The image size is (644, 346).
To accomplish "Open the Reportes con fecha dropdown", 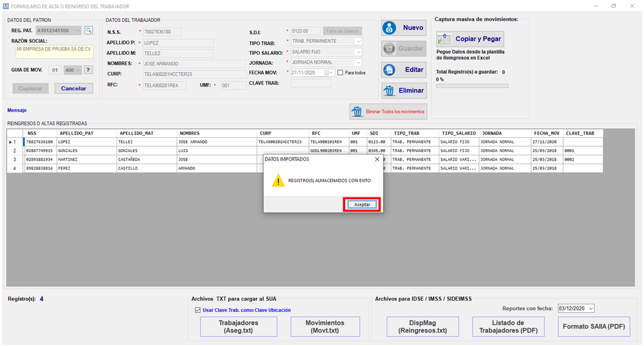I will point(591,309).
